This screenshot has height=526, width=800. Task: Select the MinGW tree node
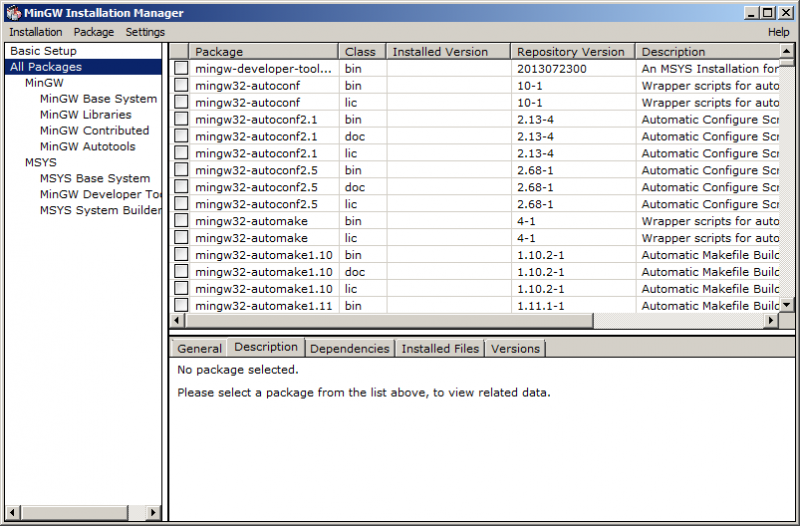(44, 83)
